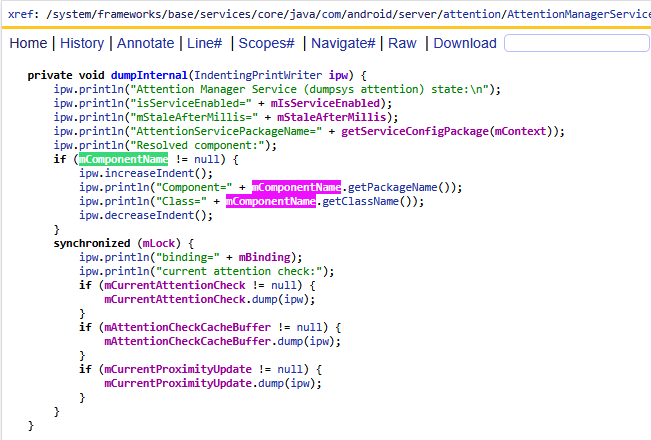This screenshot has height=440, width=651.
Task: Click IndentingPrintWriter type name
Action: [258, 75]
